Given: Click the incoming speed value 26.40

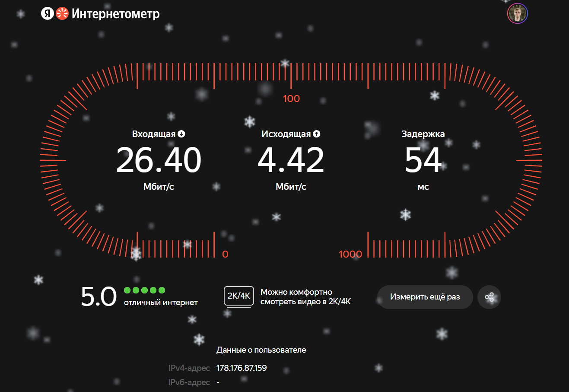Looking at the screenshot, I should click(159, 160).
